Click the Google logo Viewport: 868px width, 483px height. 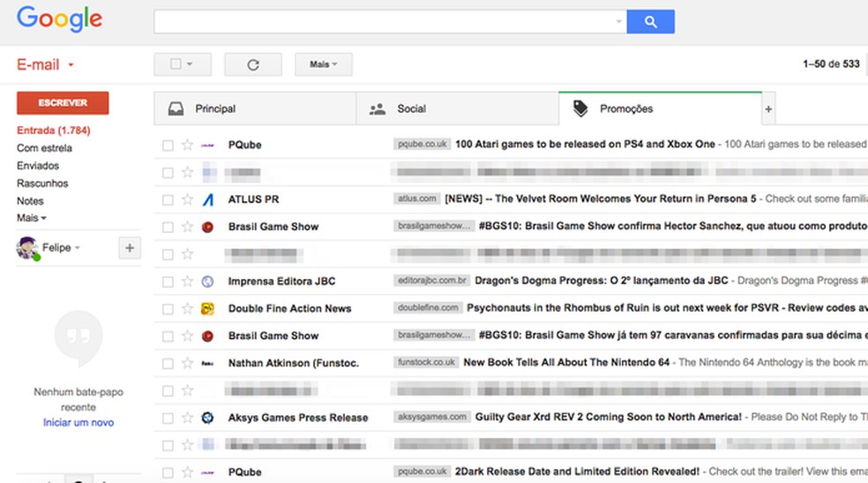[x=60, y=19]
